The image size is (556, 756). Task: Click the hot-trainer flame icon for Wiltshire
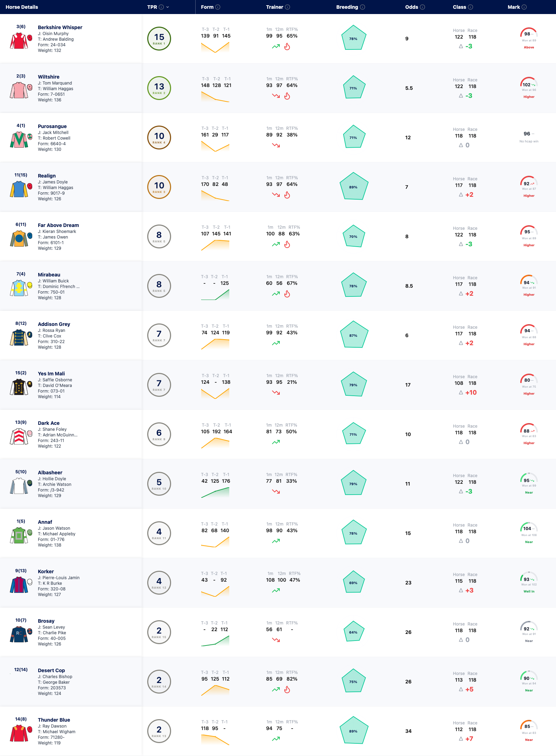coord(287,96)
